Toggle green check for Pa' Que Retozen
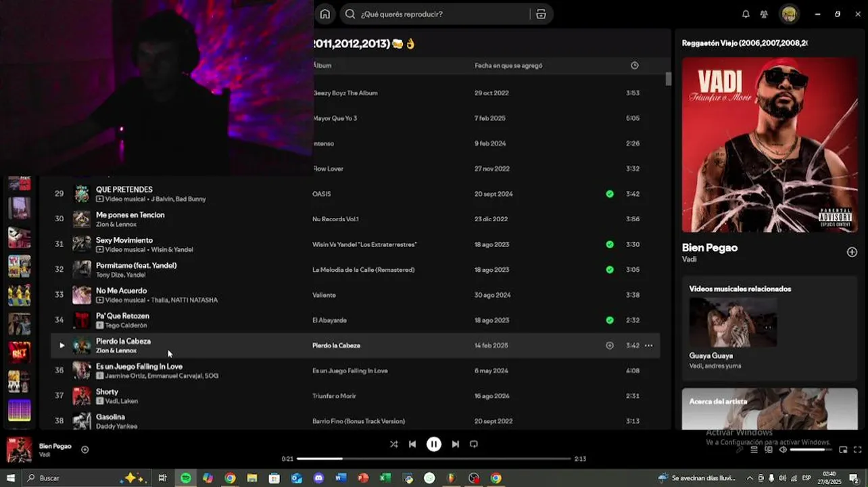 [610, 321]
